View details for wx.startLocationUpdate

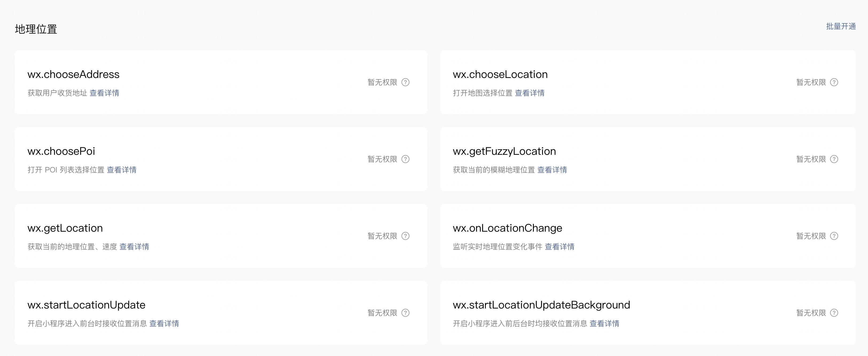click(x=164, y=324)
